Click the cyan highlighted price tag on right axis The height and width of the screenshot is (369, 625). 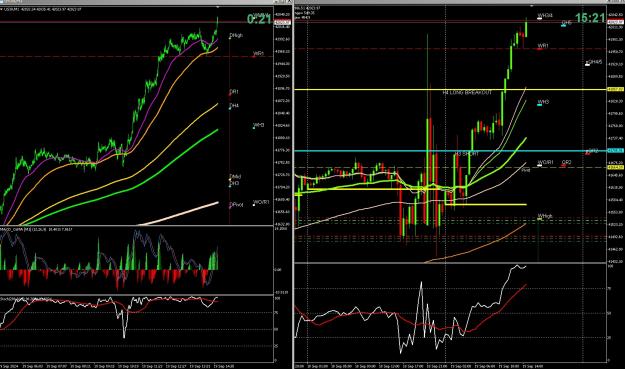coord(615,150)
